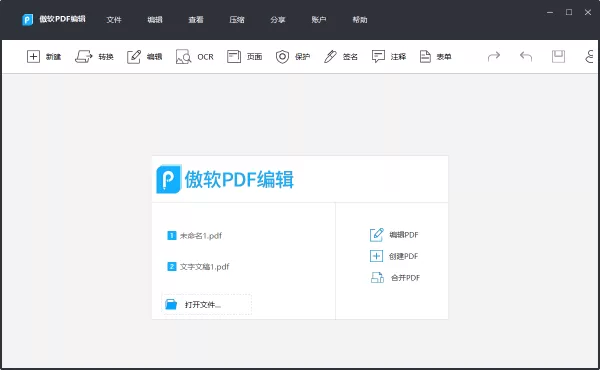The width and height of the screenshot is (600, 370).
Task: Open the 表单 form tool
Action: coord(425,57)
